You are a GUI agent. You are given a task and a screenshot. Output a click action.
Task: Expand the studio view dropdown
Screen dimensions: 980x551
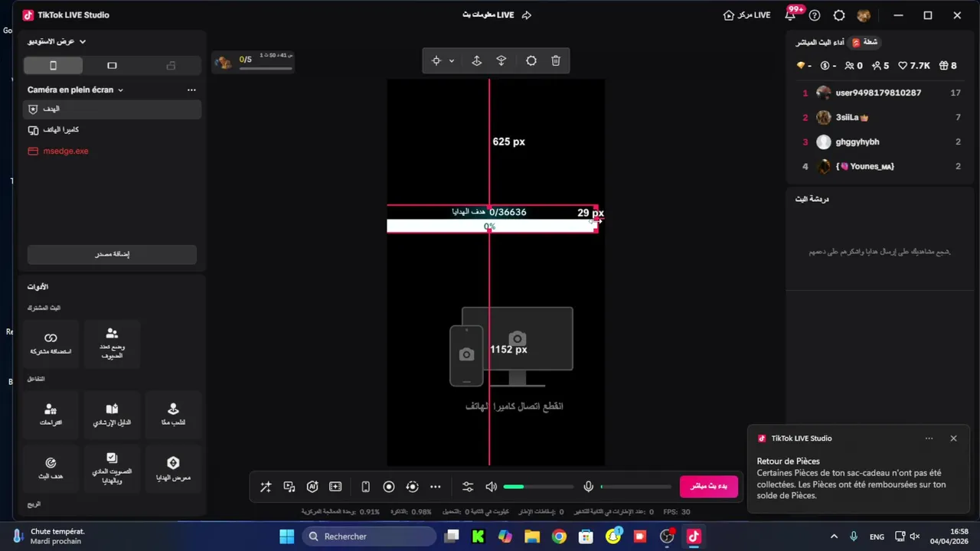(x=57, y=41)
